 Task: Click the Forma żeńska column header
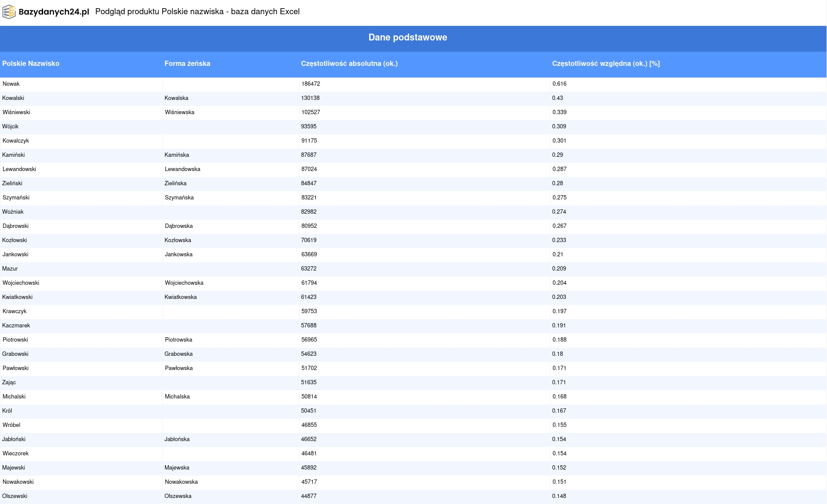187,64
